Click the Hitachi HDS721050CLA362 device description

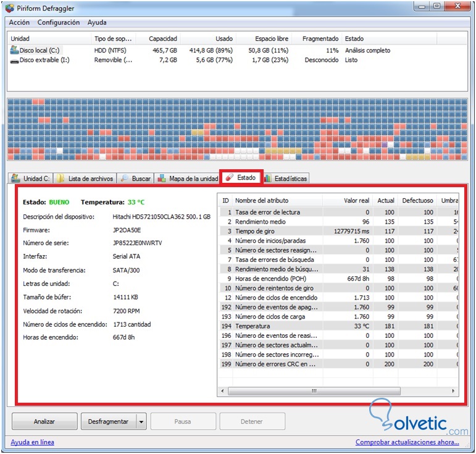click(162, 217)
